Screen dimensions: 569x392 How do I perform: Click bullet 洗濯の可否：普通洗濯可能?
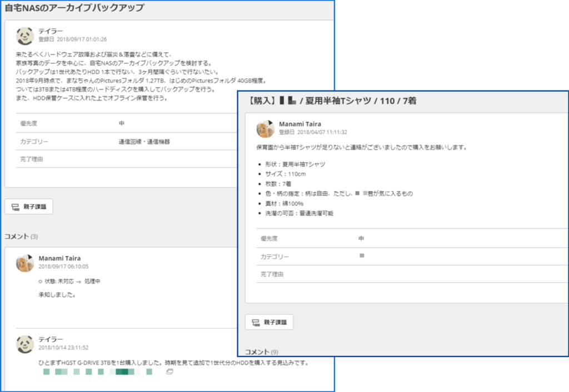[299, 213]
